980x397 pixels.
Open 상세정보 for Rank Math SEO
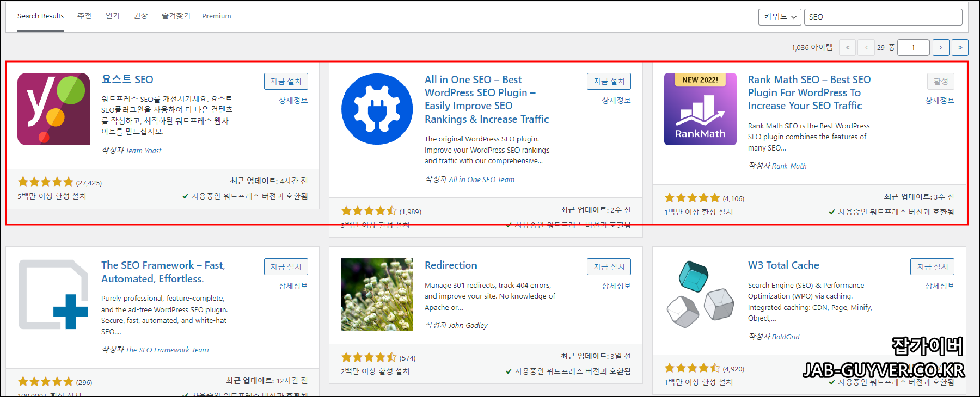tap(940, 101)
